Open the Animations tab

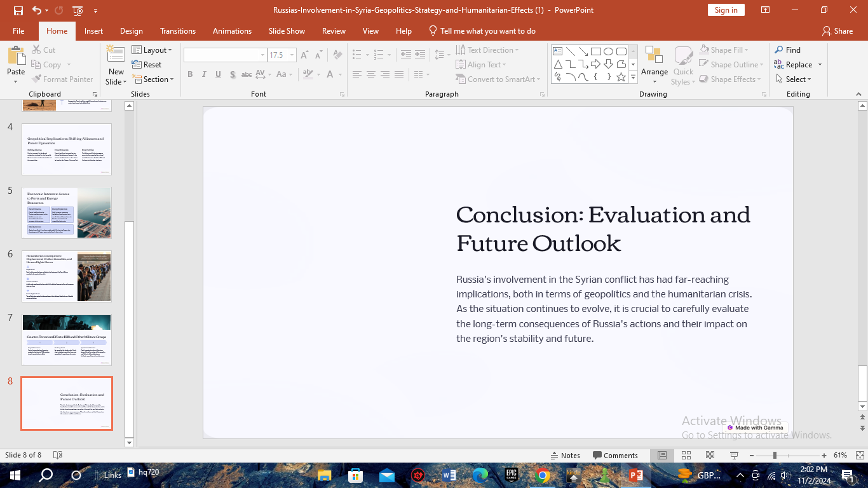click(x=232, y=31)
